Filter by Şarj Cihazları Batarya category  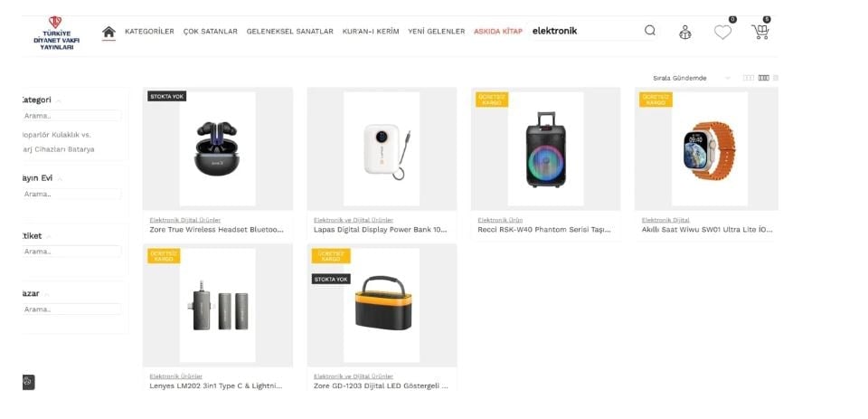click(58, 149)
